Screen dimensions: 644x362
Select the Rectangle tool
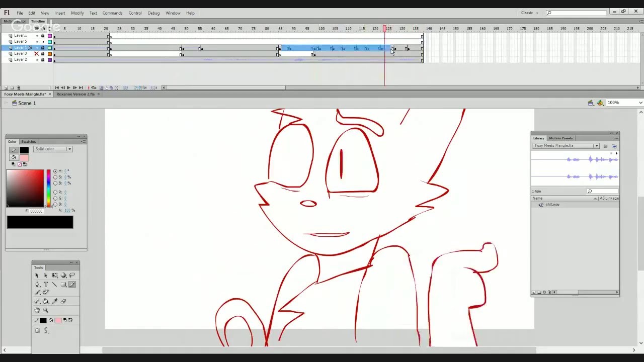(x=63, y=284)
